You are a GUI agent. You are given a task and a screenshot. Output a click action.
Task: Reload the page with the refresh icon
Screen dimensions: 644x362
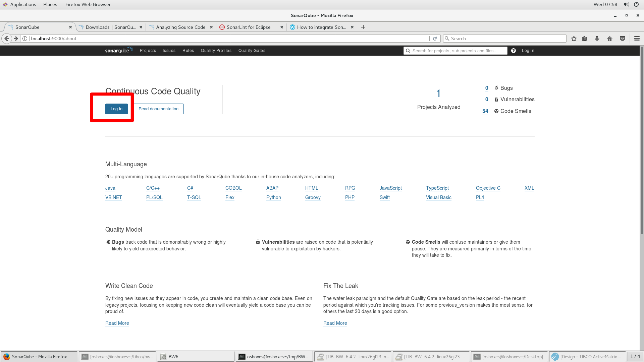point(435,39)
